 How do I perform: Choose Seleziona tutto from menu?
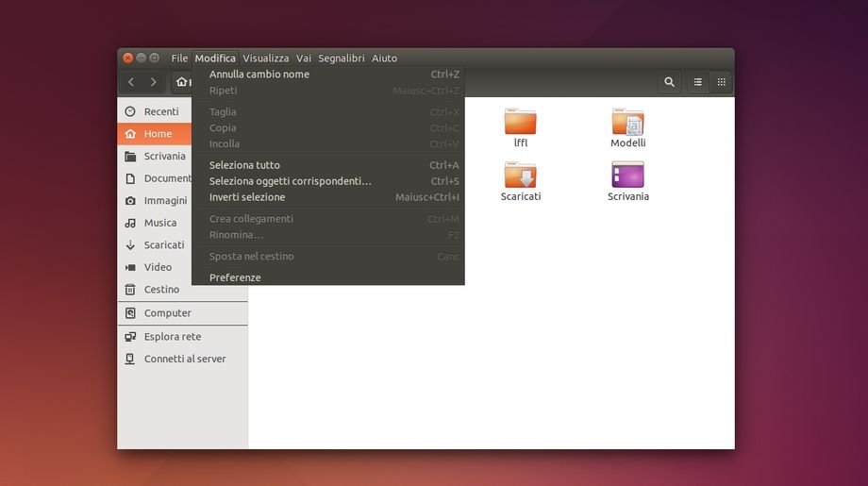tap(244, 165)
